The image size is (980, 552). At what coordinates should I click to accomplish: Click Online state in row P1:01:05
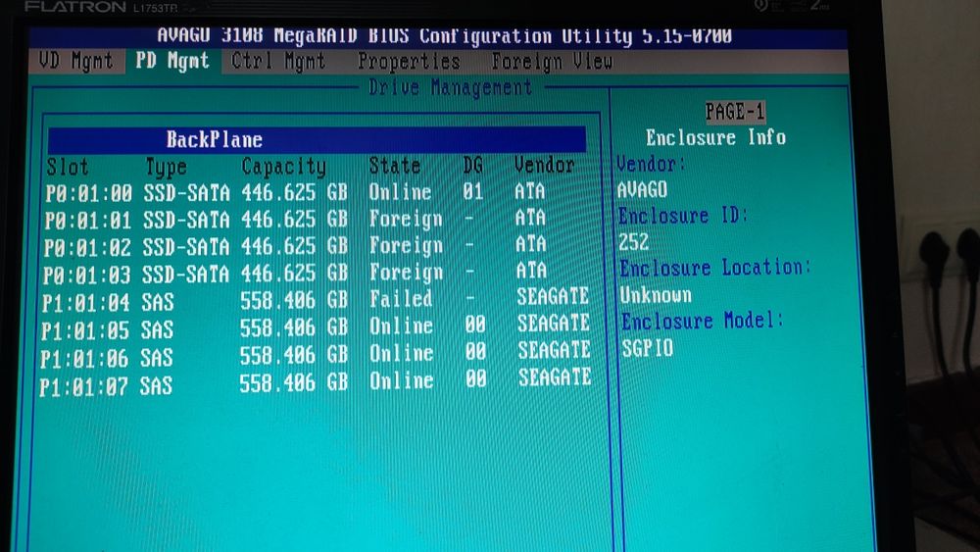pos(401,326)
